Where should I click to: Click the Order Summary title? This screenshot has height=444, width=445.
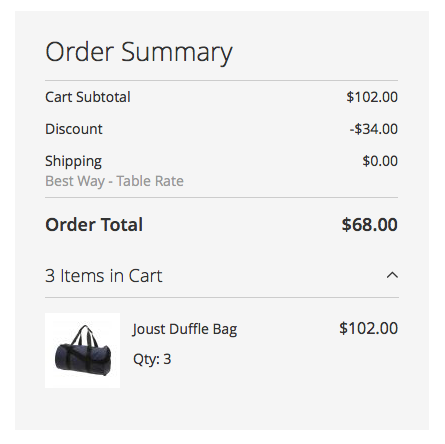pos(139,52)
